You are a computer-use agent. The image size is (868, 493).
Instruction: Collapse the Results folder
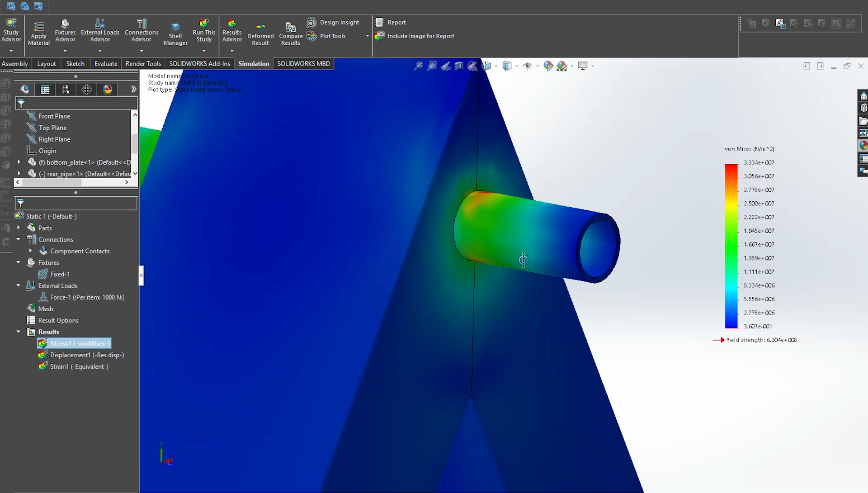click(x=19, y=332)
